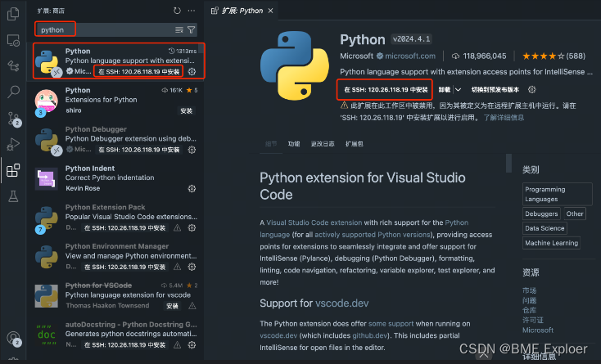Select the Data Science category tag

pos(545,228)
